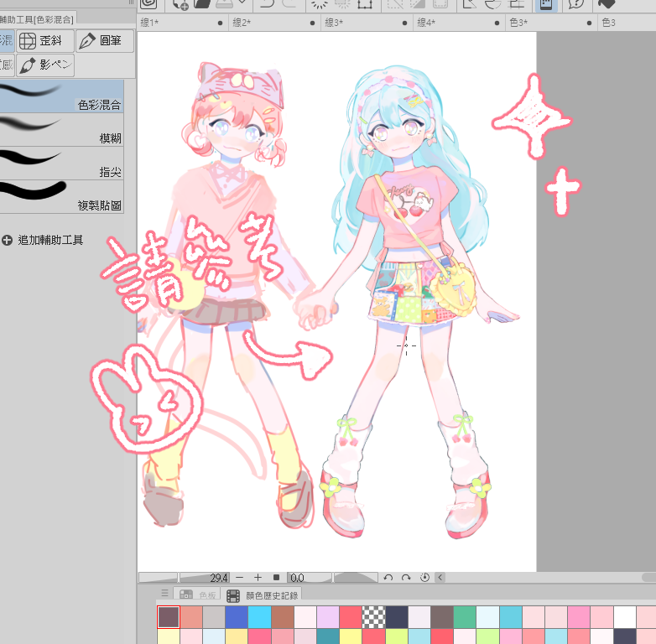Viewport: 656px width, 644px height.
Task: Pick the green history swatch
Action: click(x=465, y=617)
